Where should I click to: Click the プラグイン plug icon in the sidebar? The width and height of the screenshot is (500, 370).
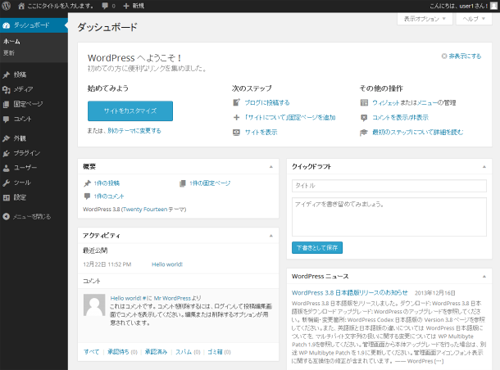(x=6, y=153)
